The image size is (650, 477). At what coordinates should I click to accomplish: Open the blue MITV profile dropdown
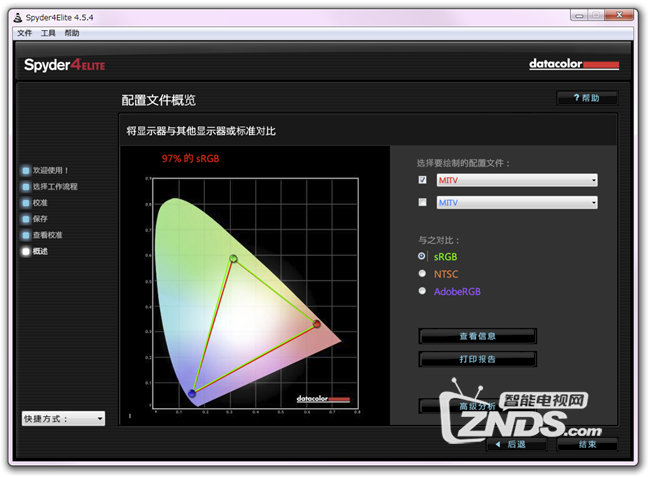(517, 203)
